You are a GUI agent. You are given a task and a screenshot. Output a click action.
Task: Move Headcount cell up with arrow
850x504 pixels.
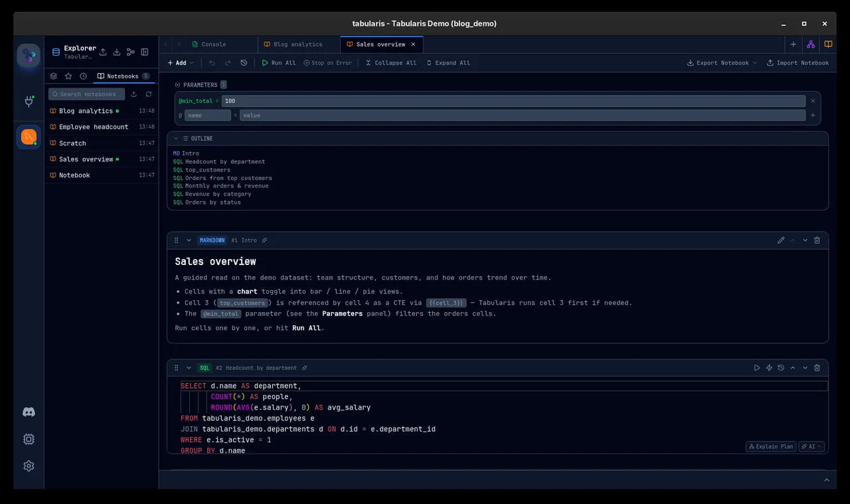click(793, 368)
